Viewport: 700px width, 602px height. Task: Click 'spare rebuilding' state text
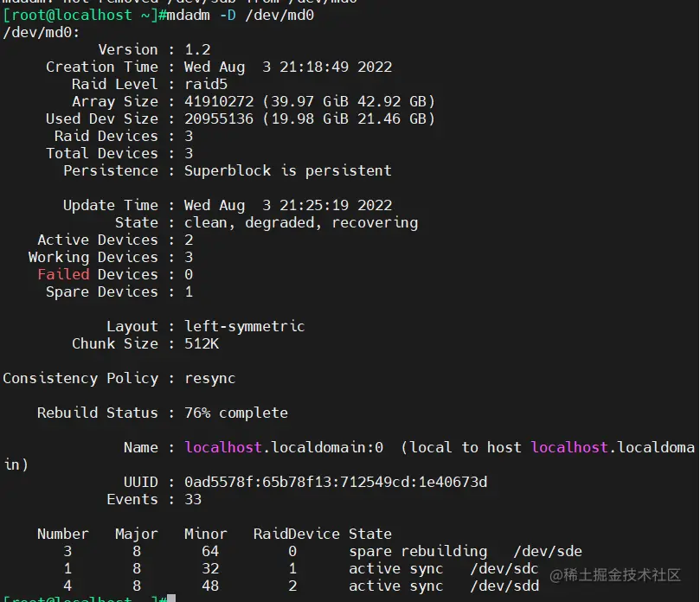tap(418, 552)
